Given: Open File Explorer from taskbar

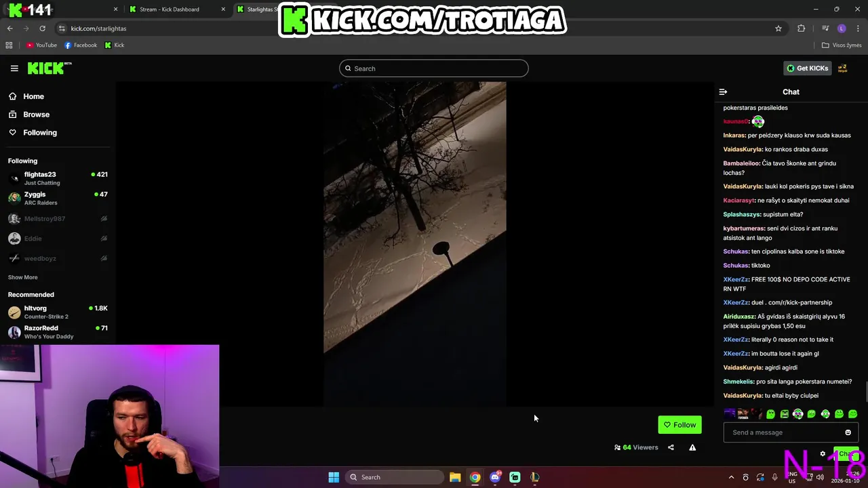Looking at the screenshot, I should pyautogui.click(x=455, y=477).
